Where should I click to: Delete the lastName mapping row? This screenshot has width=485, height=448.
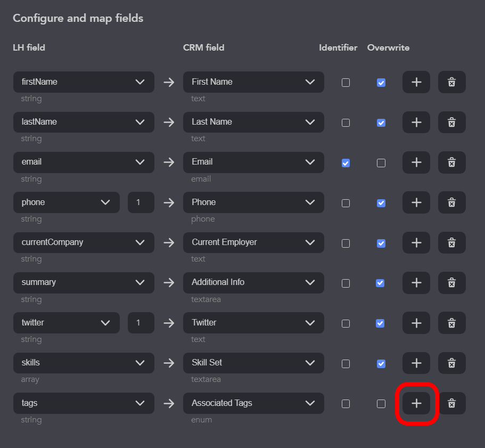tap(451, 122)
